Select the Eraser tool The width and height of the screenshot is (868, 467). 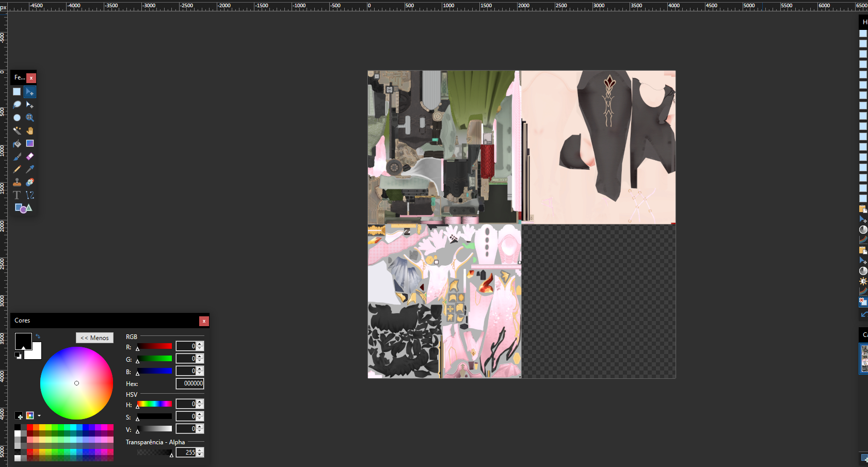click(x=30, y=156)
